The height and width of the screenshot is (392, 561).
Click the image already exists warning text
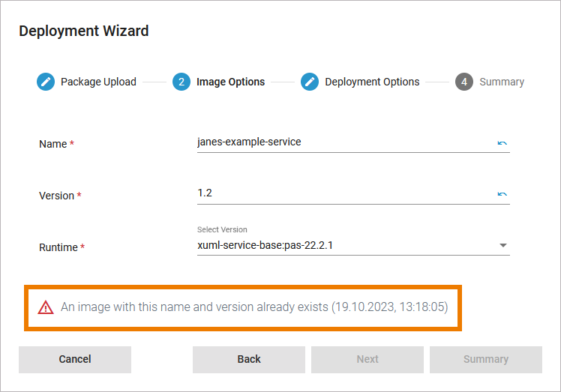point(254,307)
